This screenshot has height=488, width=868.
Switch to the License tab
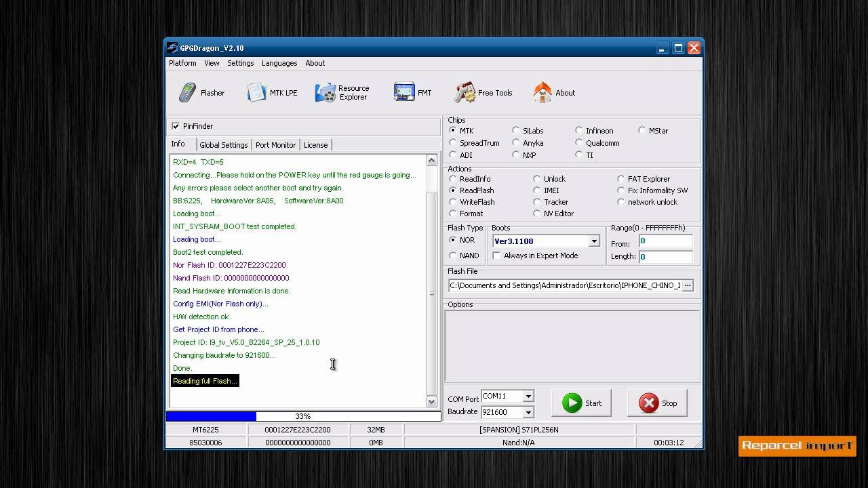pyautogui.click(x=315, y=145)
